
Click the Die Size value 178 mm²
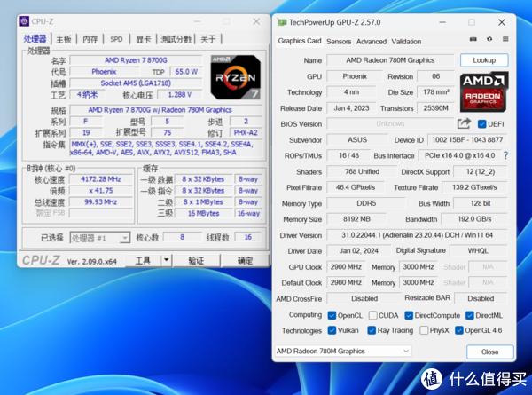(435, 92)
